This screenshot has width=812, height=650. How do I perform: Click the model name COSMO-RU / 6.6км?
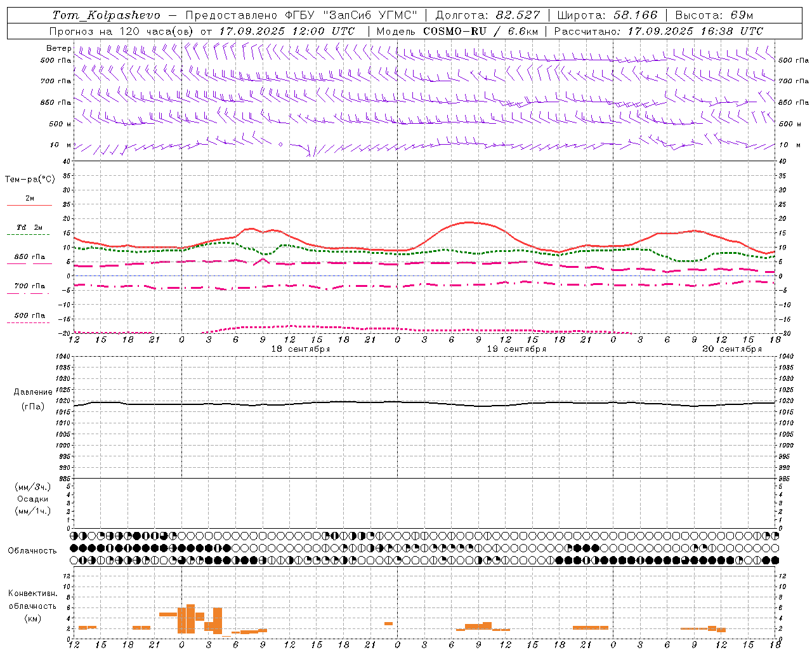pyautogui.click(x=481, y=31)
